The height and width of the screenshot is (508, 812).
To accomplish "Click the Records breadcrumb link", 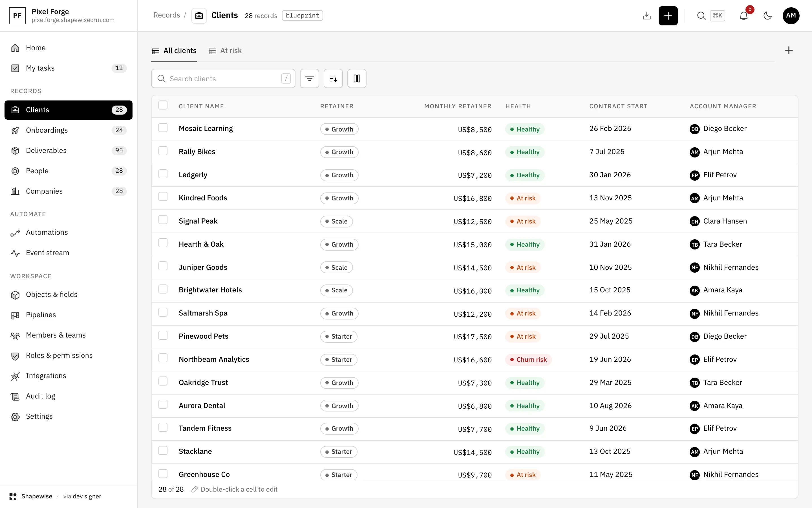I will click(166, 15).
